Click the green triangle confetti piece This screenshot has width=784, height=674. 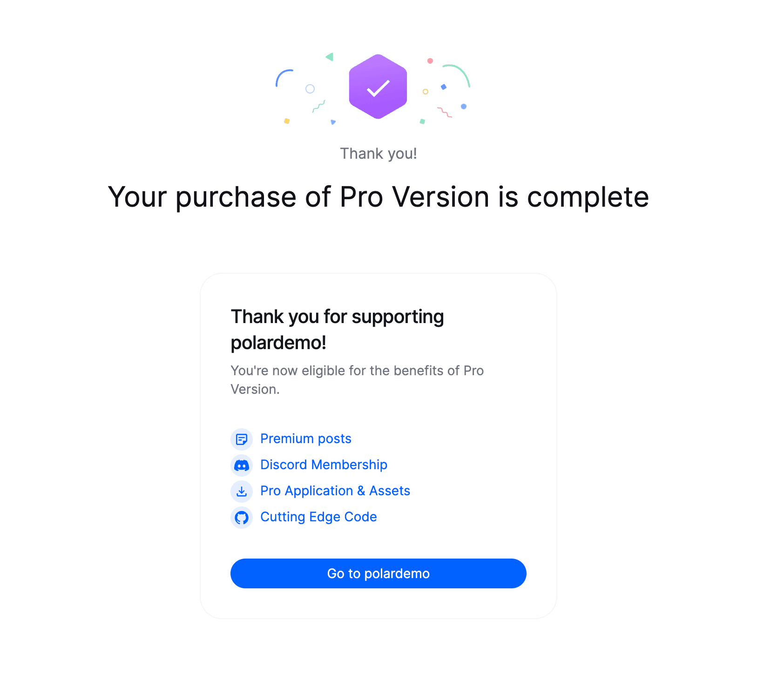click(x=330, y=57)
